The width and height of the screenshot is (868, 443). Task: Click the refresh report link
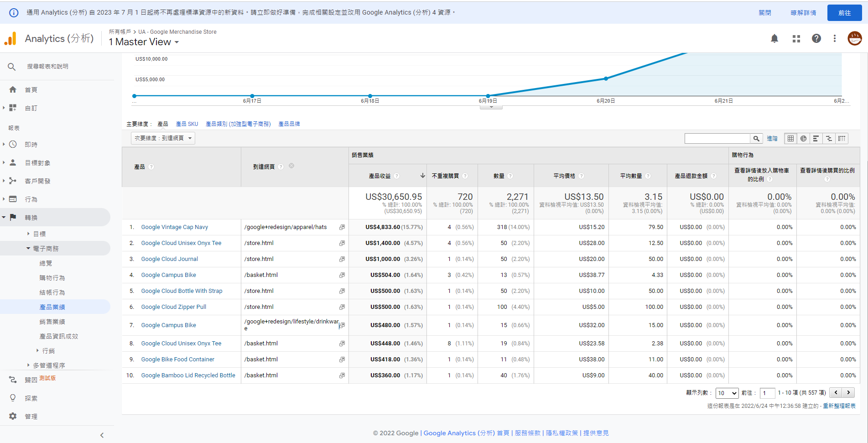(x=839, y=406)
